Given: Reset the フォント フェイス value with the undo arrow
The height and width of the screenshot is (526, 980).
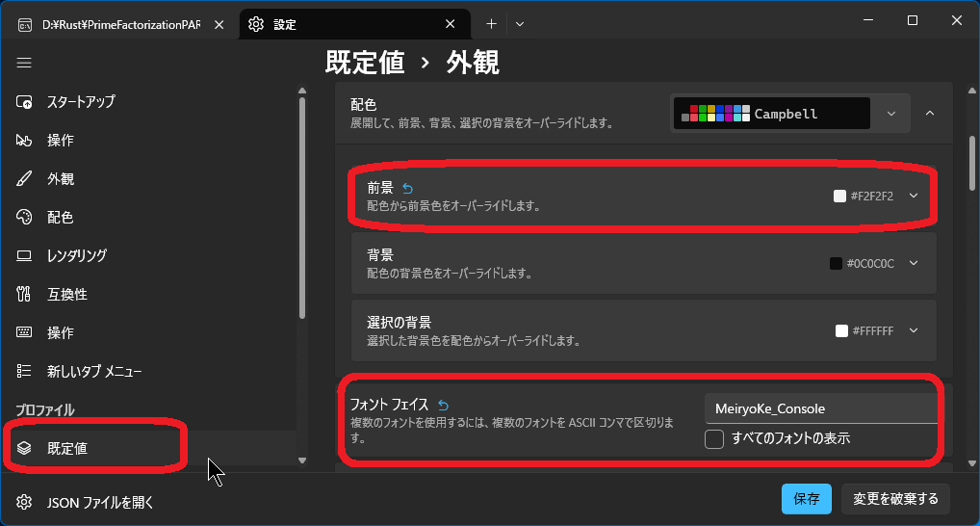Looking at the screenshot, I should 443,405.
